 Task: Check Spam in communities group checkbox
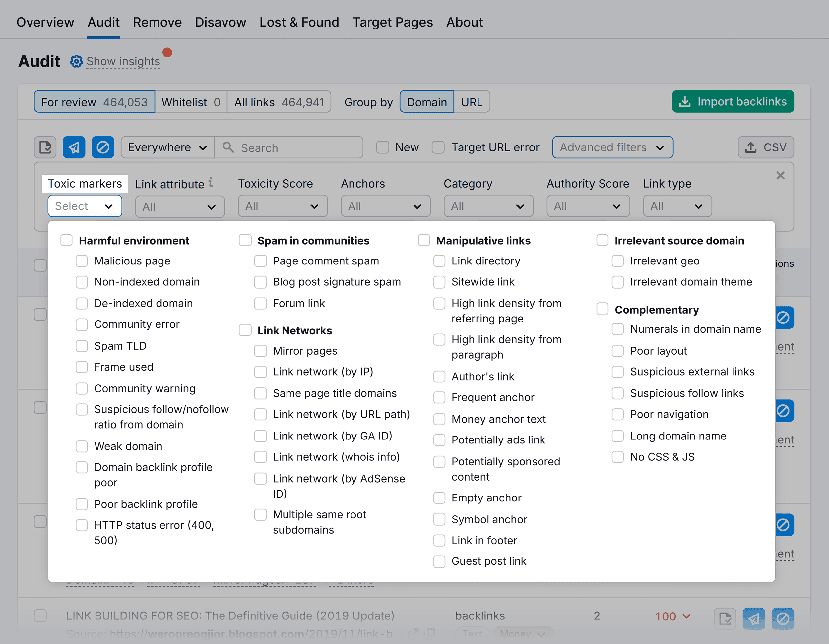(245, 240)
